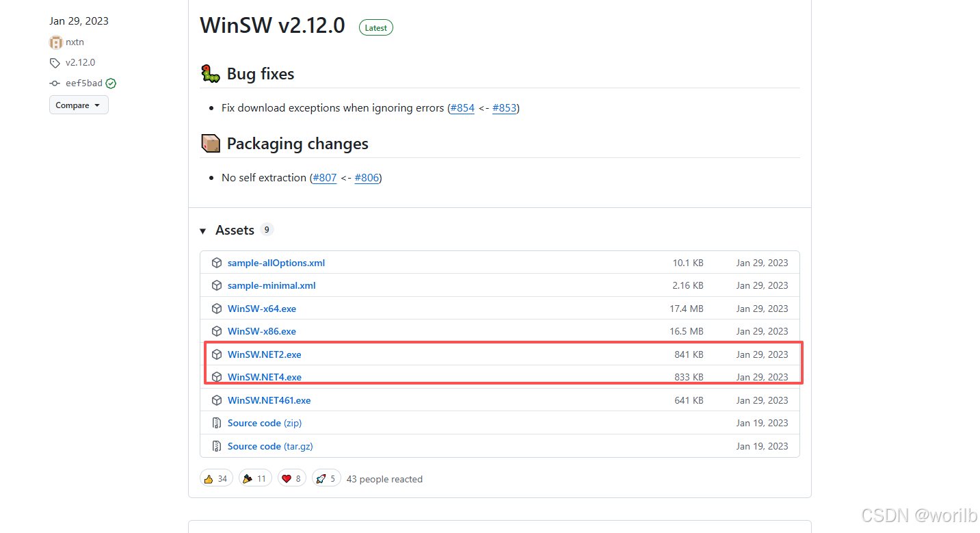The image size is (980, 533).
Task: Click the archive icon for Source code (tar.gz)
Action: [217, 446]
